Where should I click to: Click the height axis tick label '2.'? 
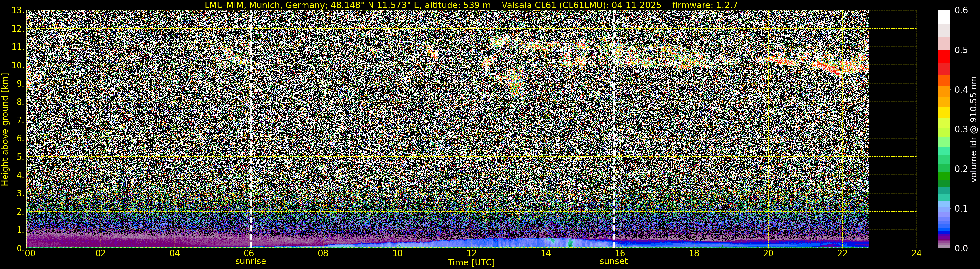(20, 212)
